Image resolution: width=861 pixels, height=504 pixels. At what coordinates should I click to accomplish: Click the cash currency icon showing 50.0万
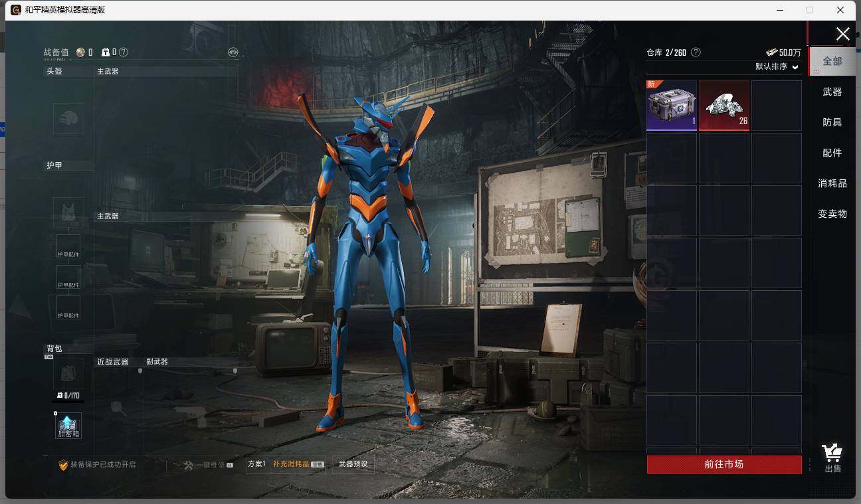(771, 52)
